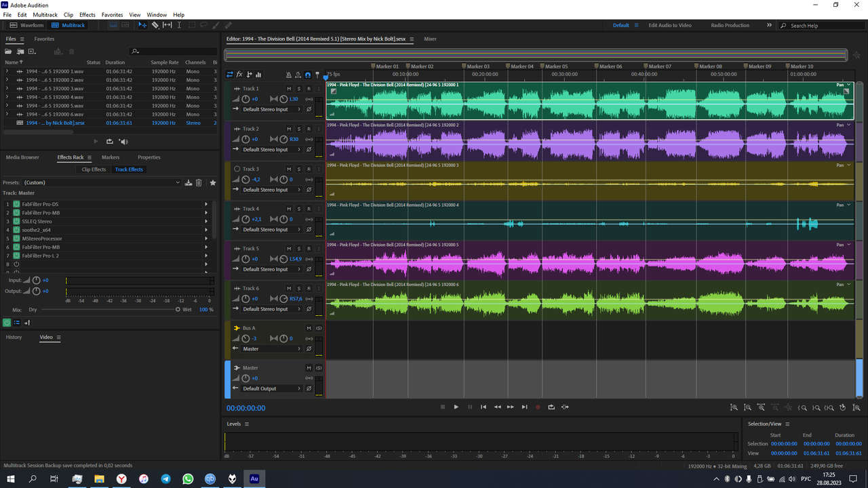
Task: Arm Track 5 for recording
Action: (x=309, y=249)
